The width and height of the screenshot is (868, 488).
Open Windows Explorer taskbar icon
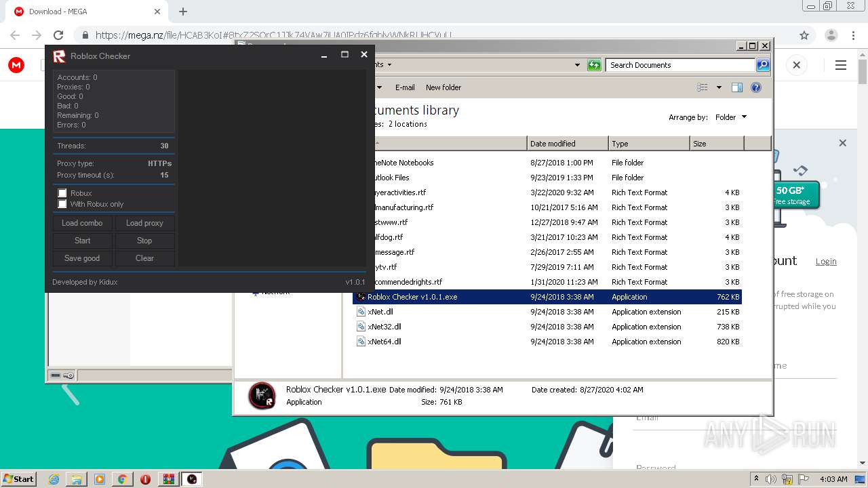tap(77, 479)
